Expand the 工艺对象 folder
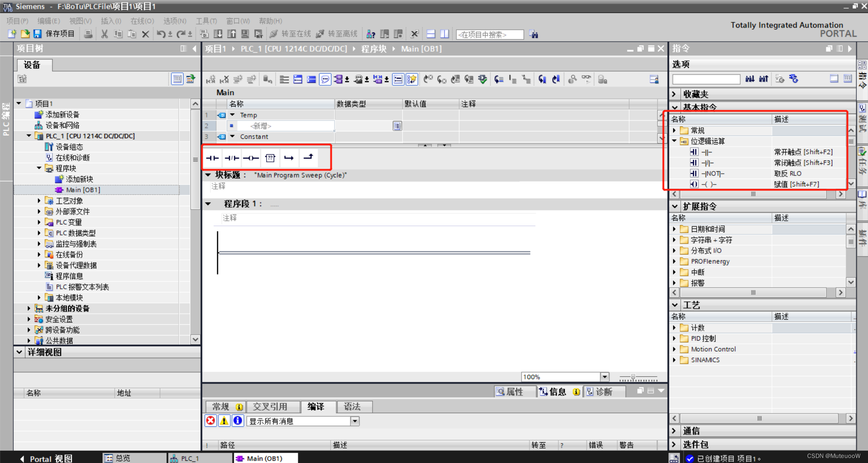 click(x=39, y=200)
